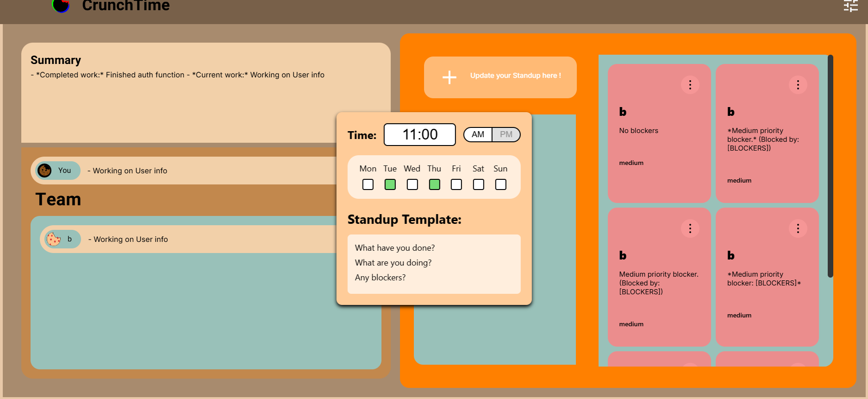Check the Sun checkbox
Image resolution: width=868 pixels, height=399 pixels.
click(x=500, y=184)
